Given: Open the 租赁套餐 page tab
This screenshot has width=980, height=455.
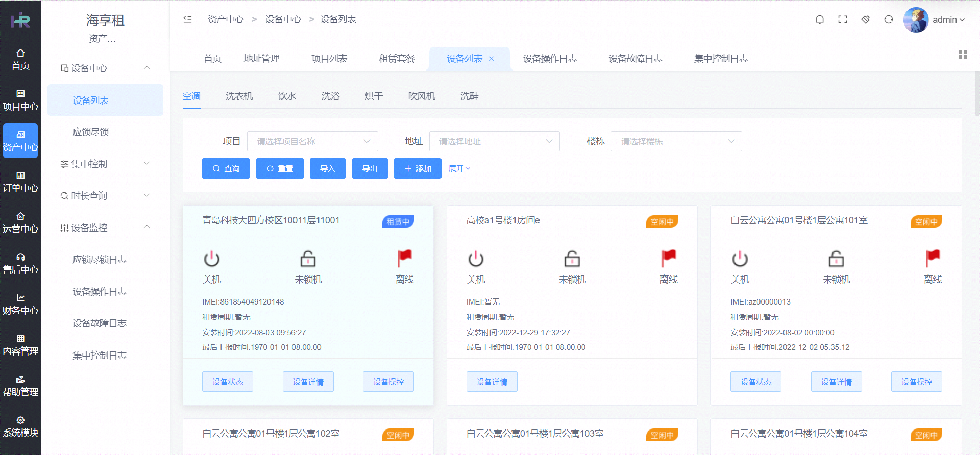Looking at the screenshot, I should click(397, 59).
